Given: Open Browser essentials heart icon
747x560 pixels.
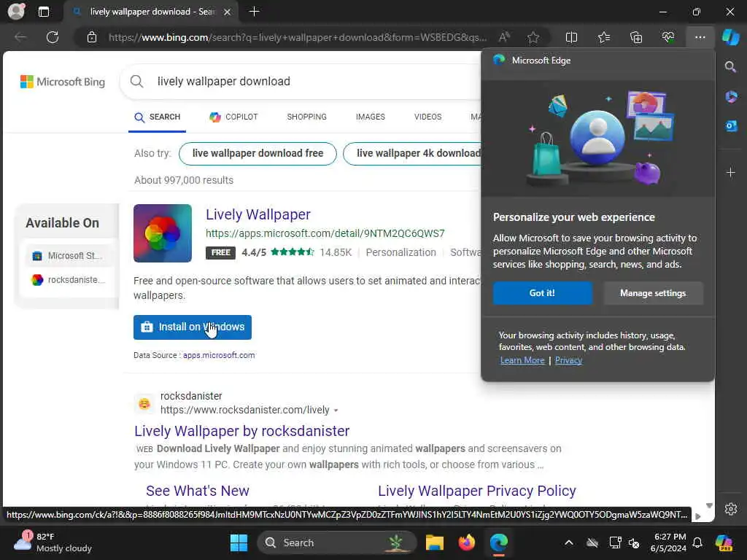Looking at the screenshot, I should pyautogui.click(x=668, y=37).
